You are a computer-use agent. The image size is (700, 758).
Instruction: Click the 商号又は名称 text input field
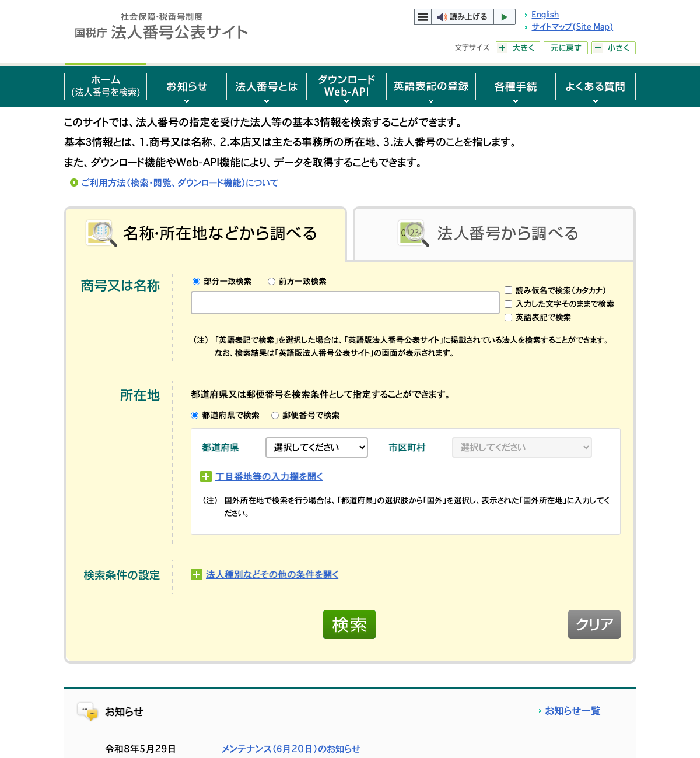click(x=345, y=303)
